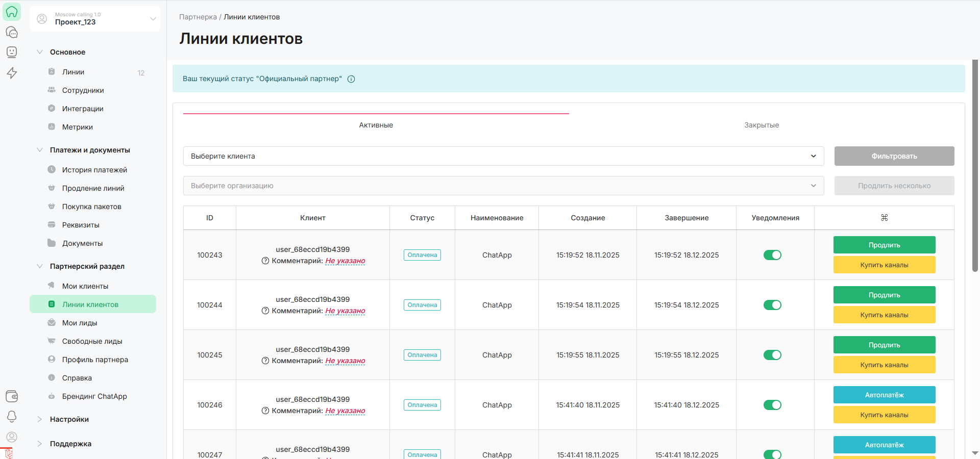
Task: Open the 'Выберите клиента' dropdown
Action: point(503,156)
